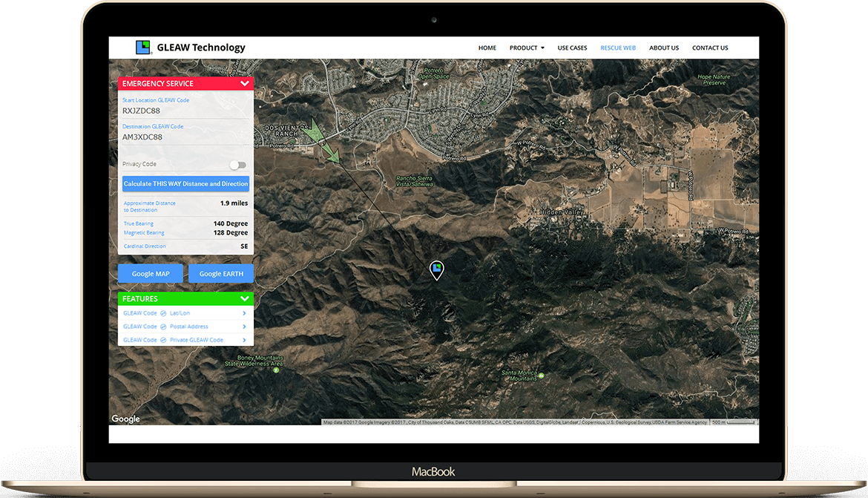This screenshot has width=868, height=498.
Task: Click the 1.9 miles distance value
Action: pyautogui.click(x=234, y=203)
